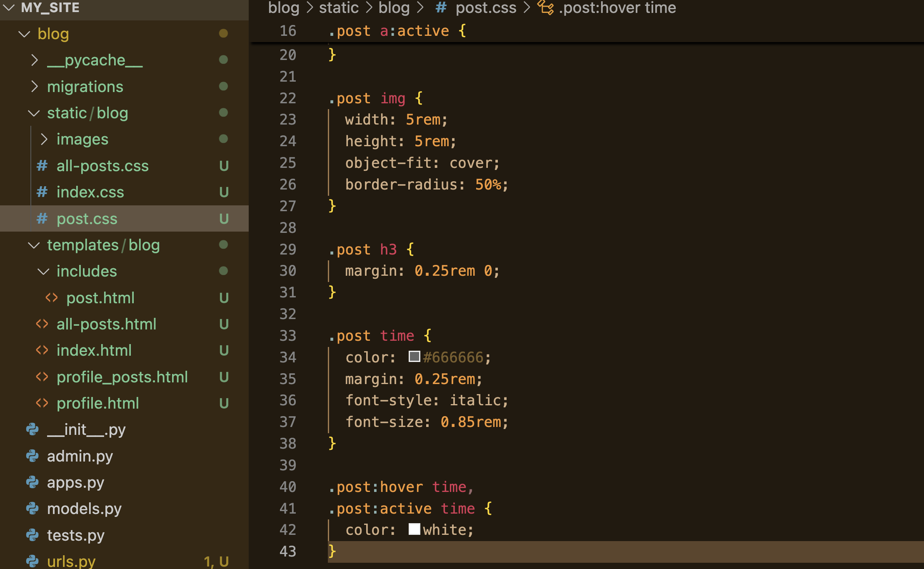Click the CSS hash icon beside all-posts.css

click(x=42, y=166)
